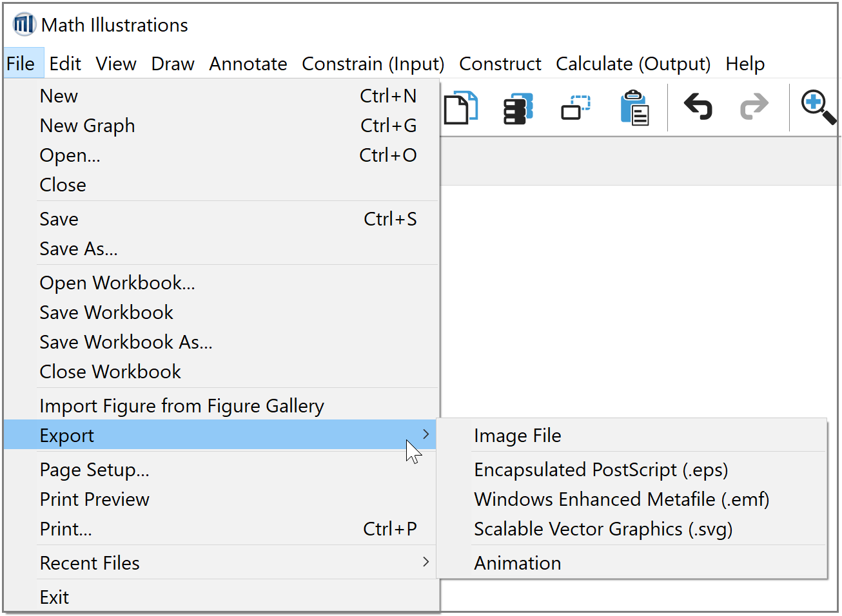
Task: Click the Export submenu arrow
Action: tap(425, 435)
